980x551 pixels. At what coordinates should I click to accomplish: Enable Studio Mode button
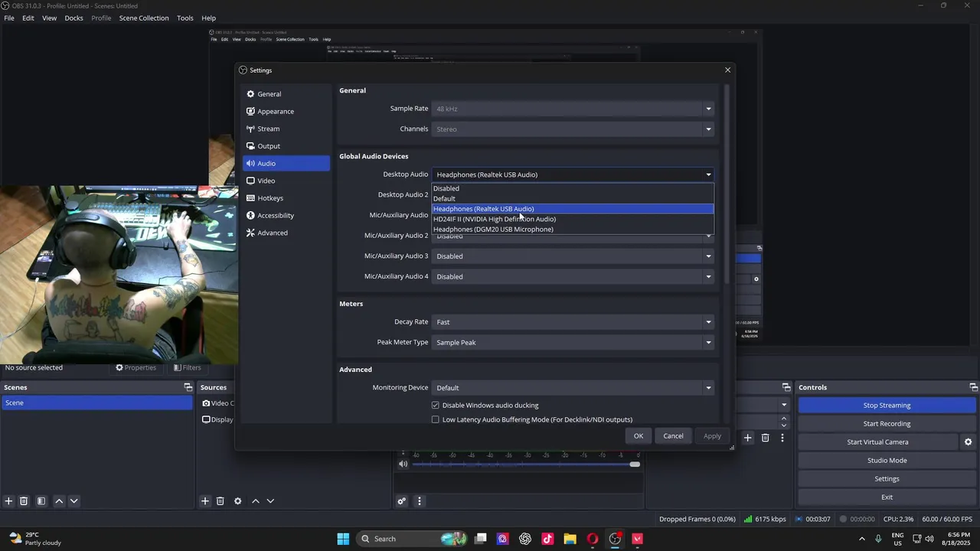(887, 461)
